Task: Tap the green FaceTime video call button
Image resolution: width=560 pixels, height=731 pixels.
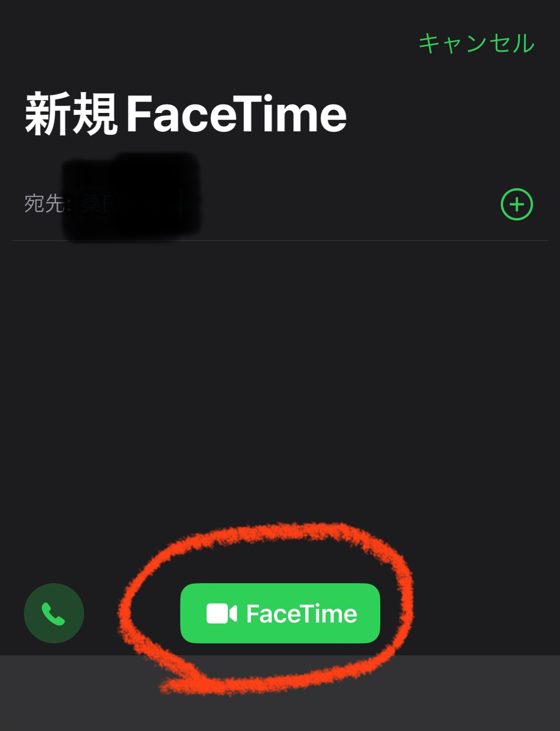Action: click(280, 613)
